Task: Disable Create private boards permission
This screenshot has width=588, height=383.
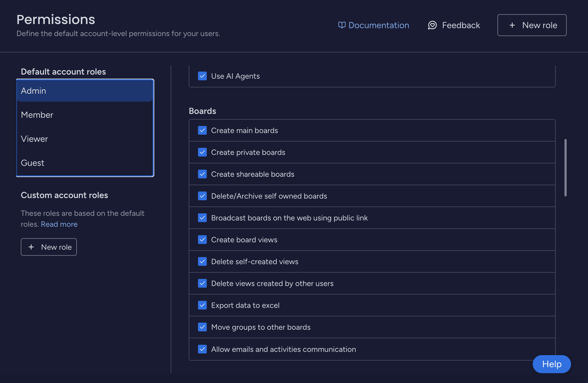Action: (x=202, y=152)
